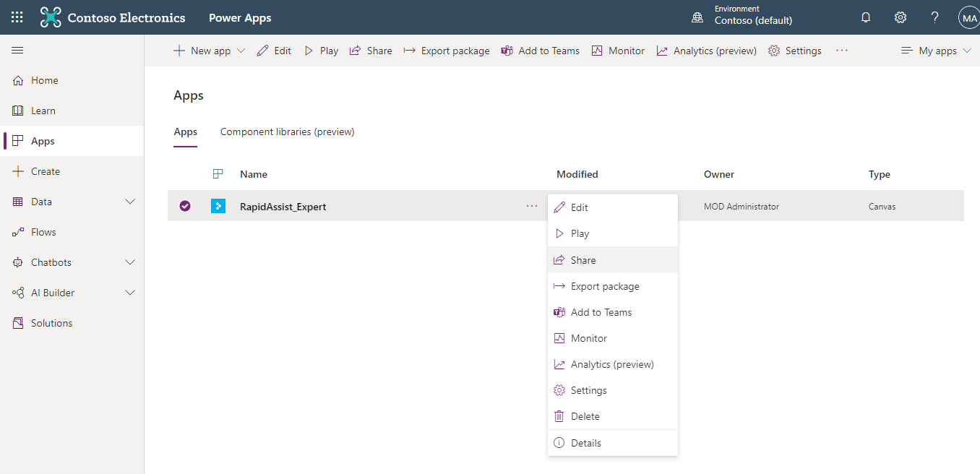Sort by the Type column header
The image size is (980, 474).
click(880, 174)
